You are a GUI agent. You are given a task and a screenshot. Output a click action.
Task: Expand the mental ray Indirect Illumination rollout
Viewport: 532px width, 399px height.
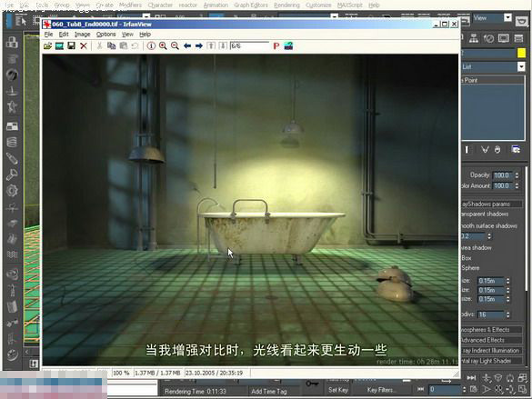[x=491, y=351]
